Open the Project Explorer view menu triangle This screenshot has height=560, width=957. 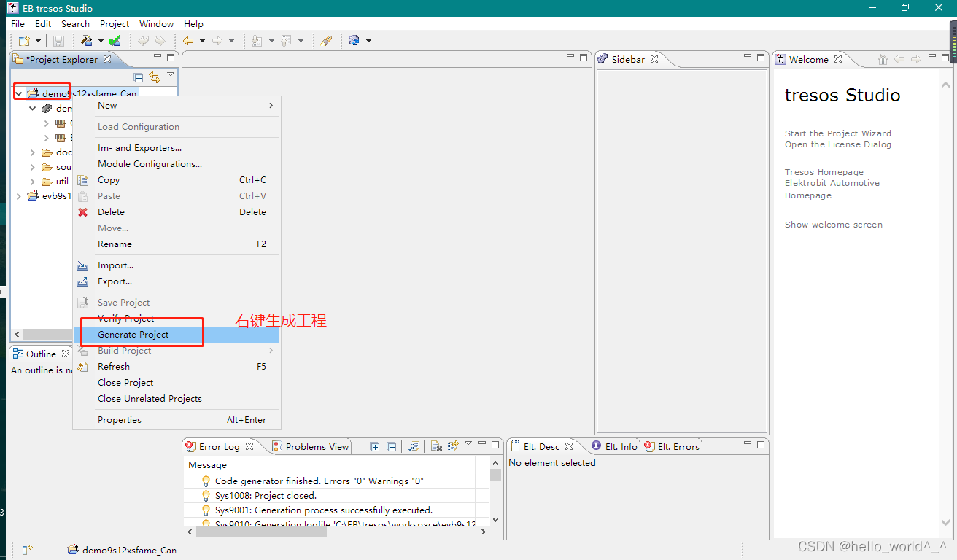(171, 74)
